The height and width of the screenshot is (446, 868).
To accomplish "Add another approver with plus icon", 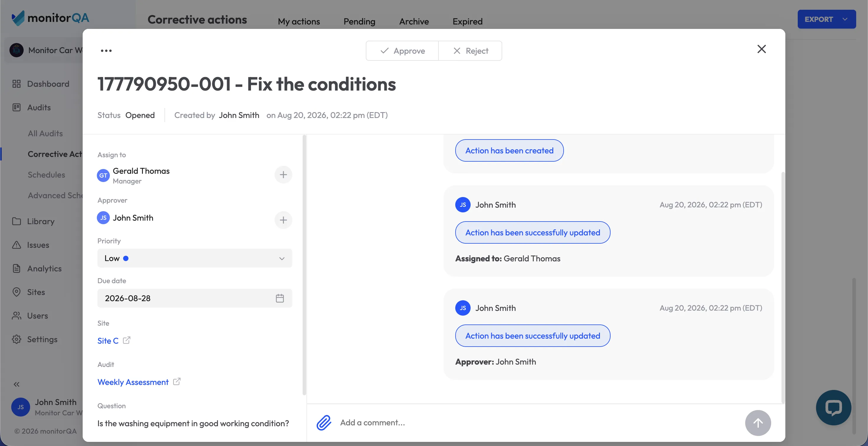I will (283, 220).
